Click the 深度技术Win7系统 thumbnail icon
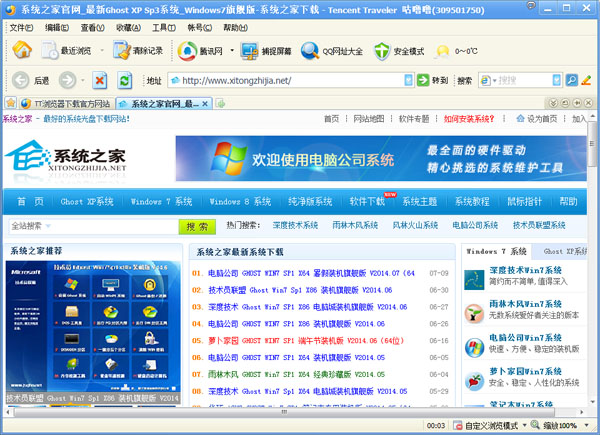This screenshot has width=600, height=435. [x=474, y=279]
